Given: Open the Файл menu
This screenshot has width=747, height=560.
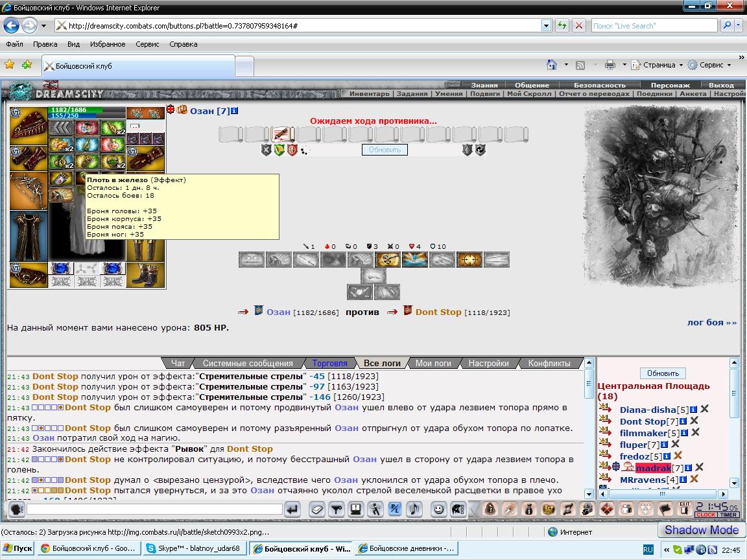Looking at the screenshot, I should pyautogui.click(x=14, y=44).
